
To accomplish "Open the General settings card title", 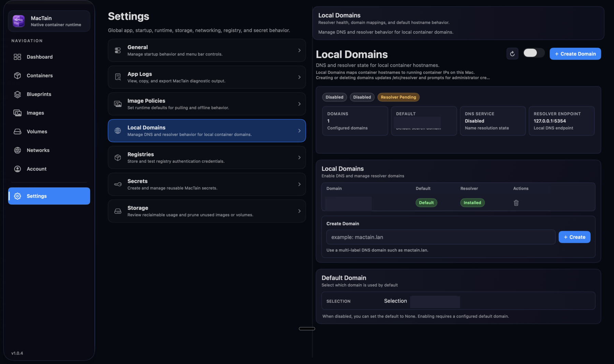I will (137, 47).
